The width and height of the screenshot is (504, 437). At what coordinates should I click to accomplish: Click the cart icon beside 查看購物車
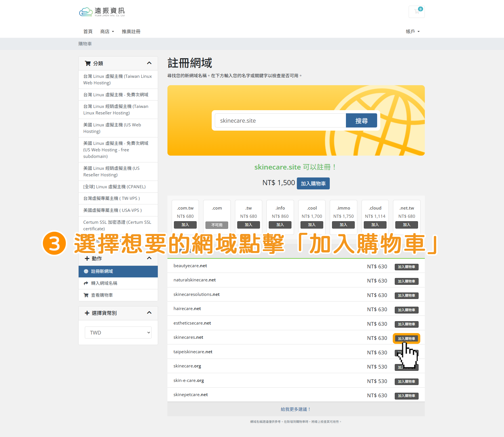point(86,295)
